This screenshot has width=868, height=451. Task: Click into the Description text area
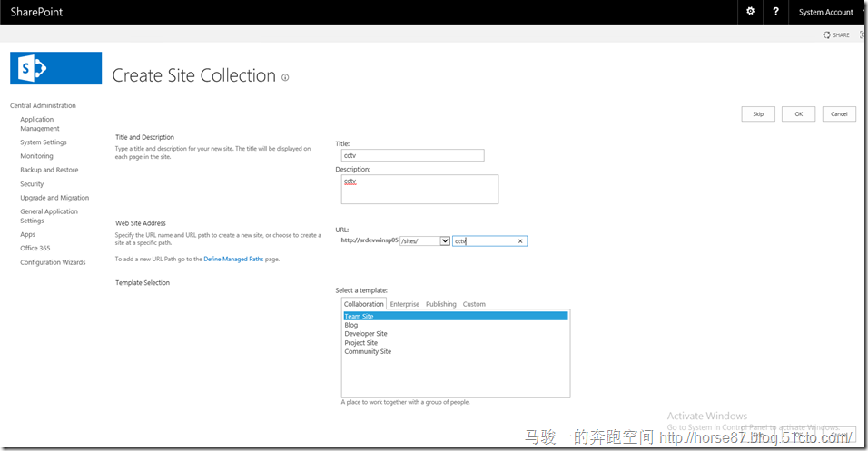coord(419,190)
